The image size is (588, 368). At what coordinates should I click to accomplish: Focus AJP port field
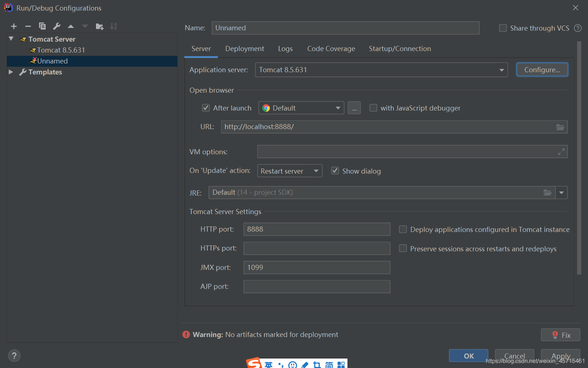(x=317, y=286)
